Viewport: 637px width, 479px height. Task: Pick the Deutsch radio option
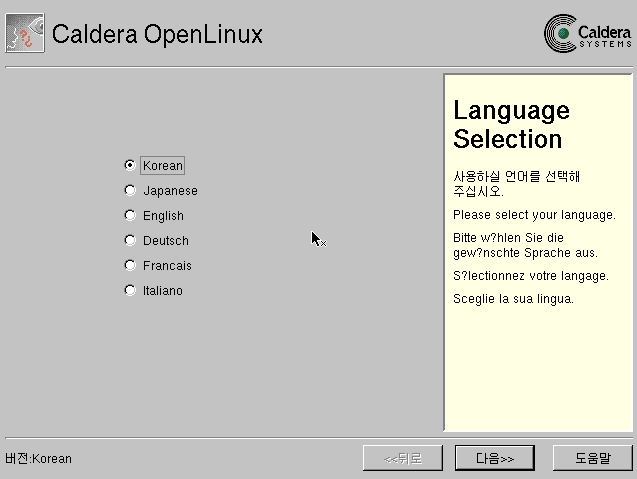pyautogui.click(x=130, y=241)
